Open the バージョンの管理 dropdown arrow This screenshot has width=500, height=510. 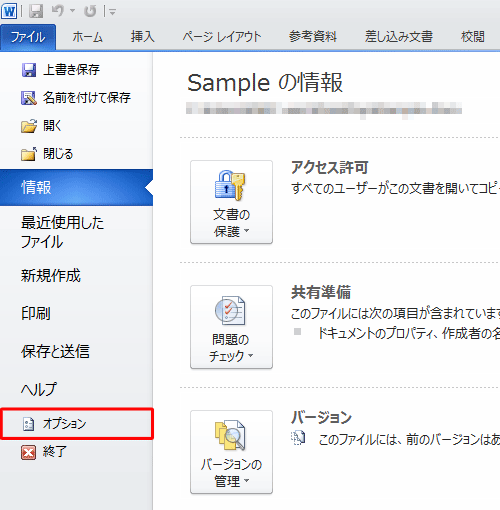(247, 480)
